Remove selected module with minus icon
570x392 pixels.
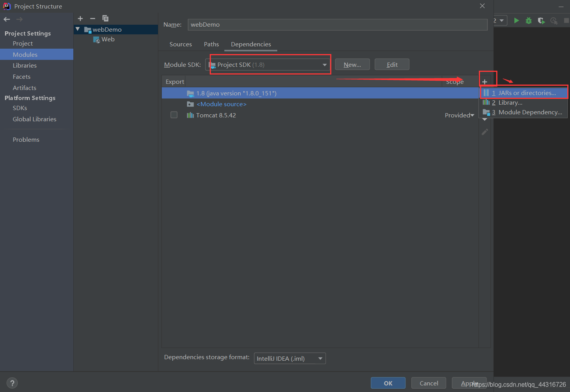click(x=93, y=19)
